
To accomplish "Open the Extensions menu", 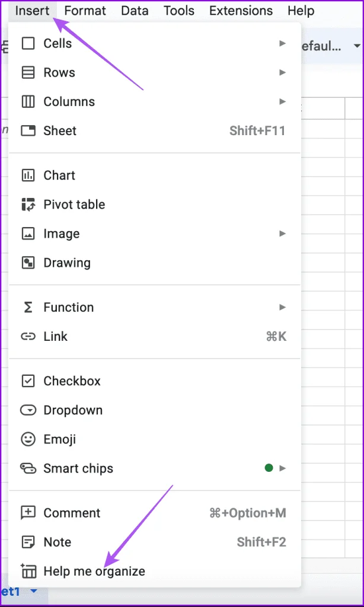I will [241, 11].
